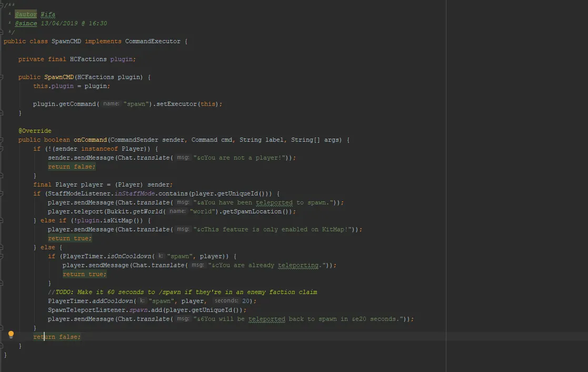Click the @since Javadoc tag
Image resolution: width=588 pixels, height=372 pixels.
point(26,23)
